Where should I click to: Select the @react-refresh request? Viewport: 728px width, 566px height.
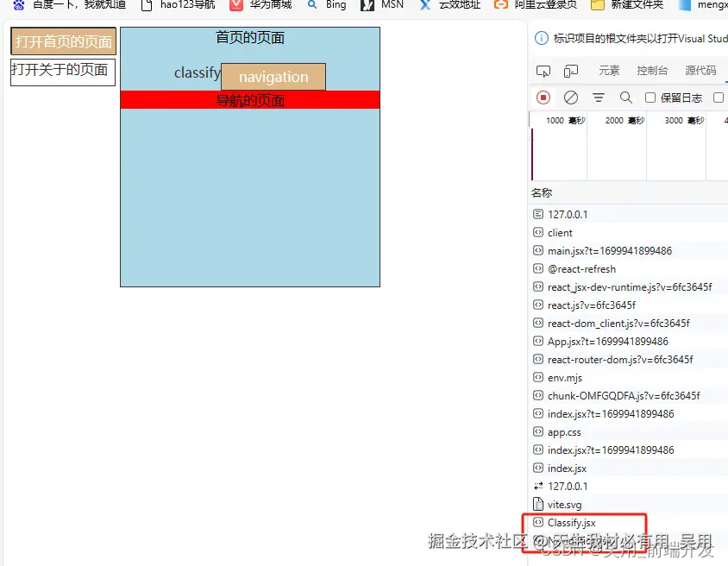tap(630, 269)
